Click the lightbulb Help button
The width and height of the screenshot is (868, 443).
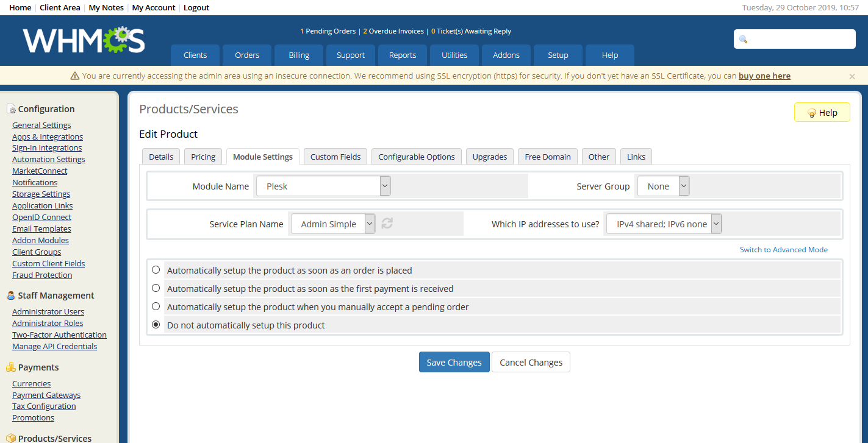(822, 112)
